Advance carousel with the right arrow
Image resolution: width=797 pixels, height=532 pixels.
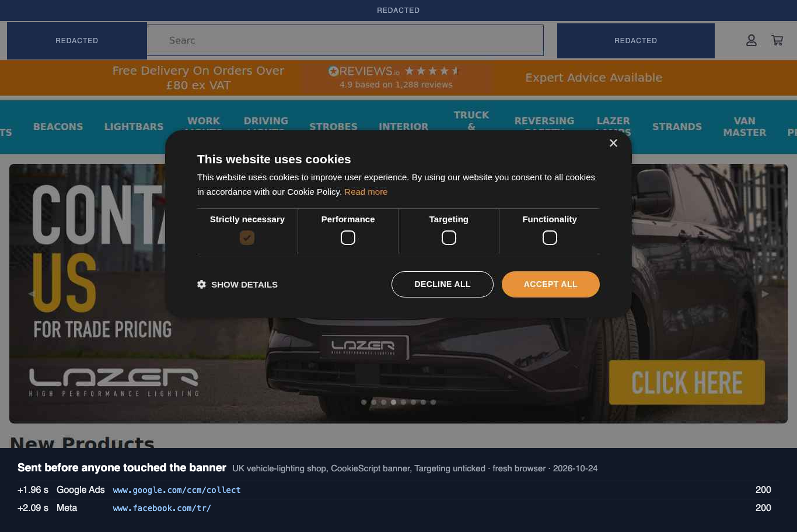pos(765,293)
